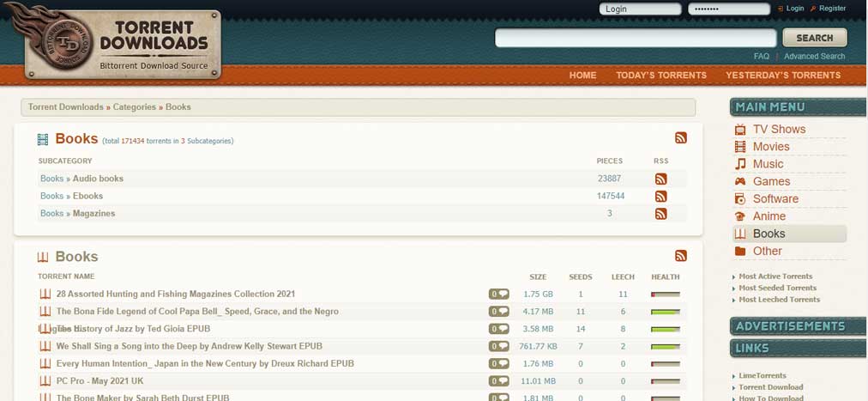This screenshot has width=868, height=401.
Task: Click the Music note menu icon
Action: [740, 164]
